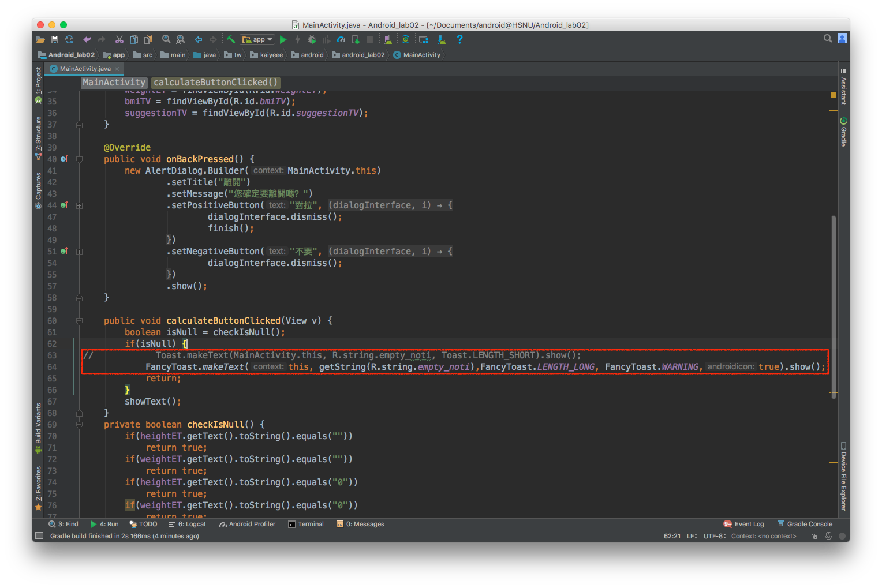Undo the last edit with the purple arrow
This screenshot has height=588, width=882.
87,40
